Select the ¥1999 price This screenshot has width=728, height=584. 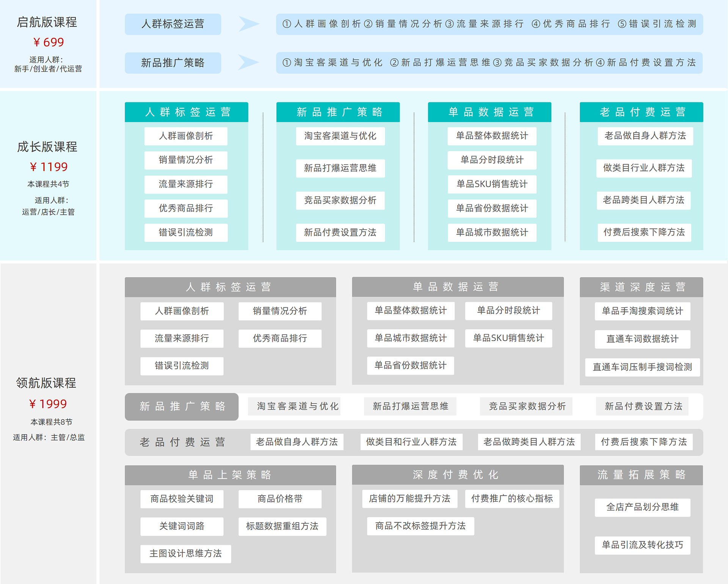coord(48,404)
